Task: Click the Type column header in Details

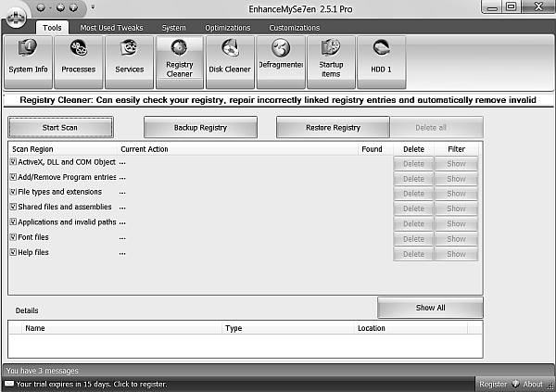Action: [288, 328]
